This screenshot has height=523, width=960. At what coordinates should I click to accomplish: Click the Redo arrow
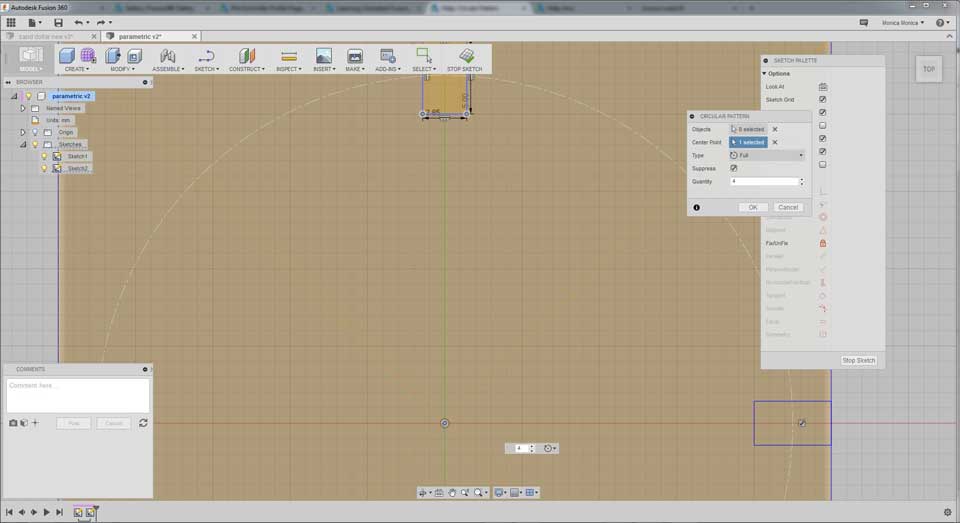pos(101,23)
